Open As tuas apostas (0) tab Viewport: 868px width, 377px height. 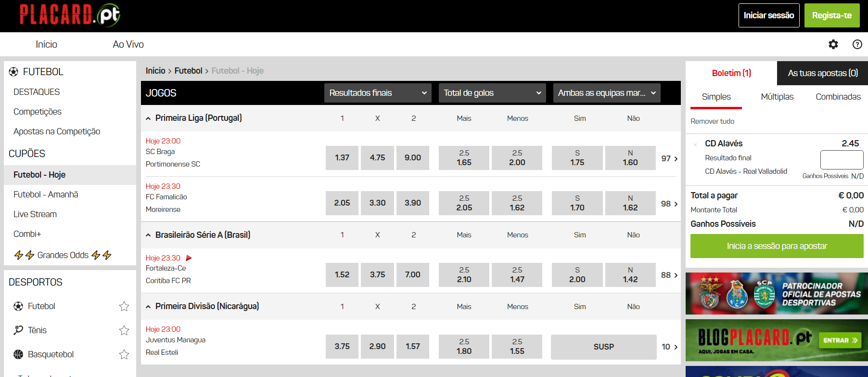(x=823, y=73)
